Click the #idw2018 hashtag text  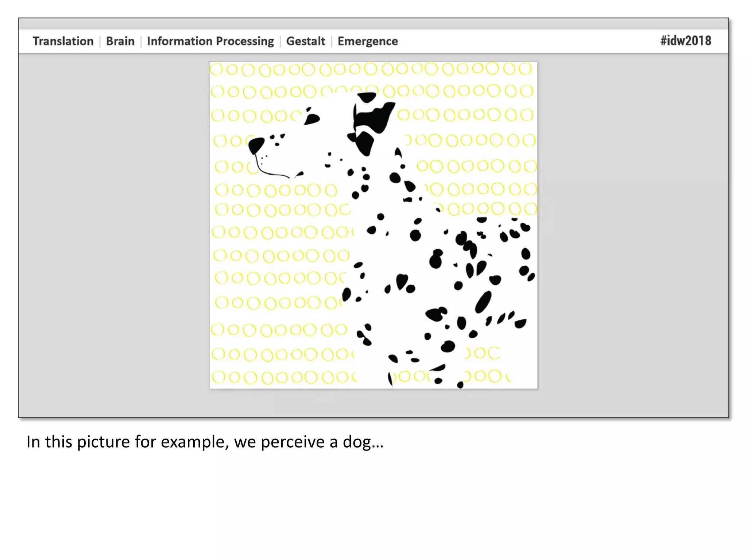(x=686, y=40)
